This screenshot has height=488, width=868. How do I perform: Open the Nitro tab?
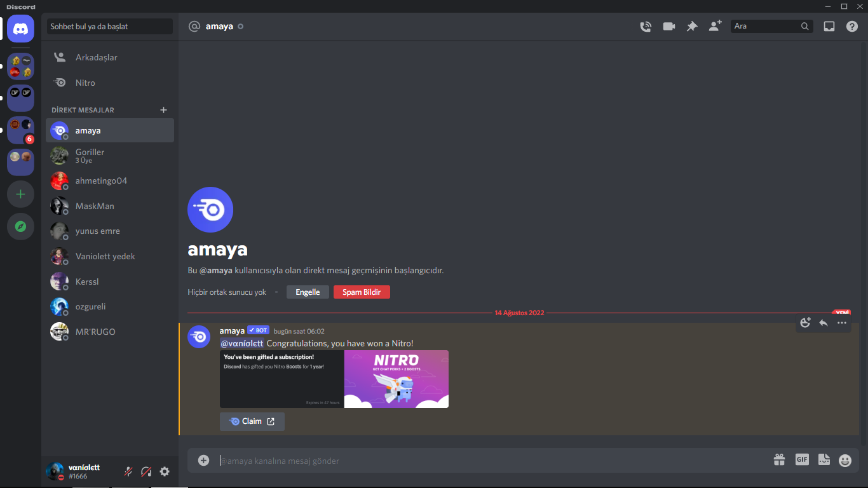(x=110, y=83)
